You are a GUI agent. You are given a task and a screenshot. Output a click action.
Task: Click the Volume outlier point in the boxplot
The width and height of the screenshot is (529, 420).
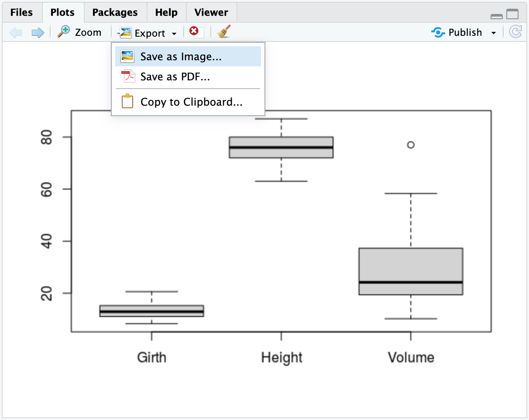coord(411,145)
